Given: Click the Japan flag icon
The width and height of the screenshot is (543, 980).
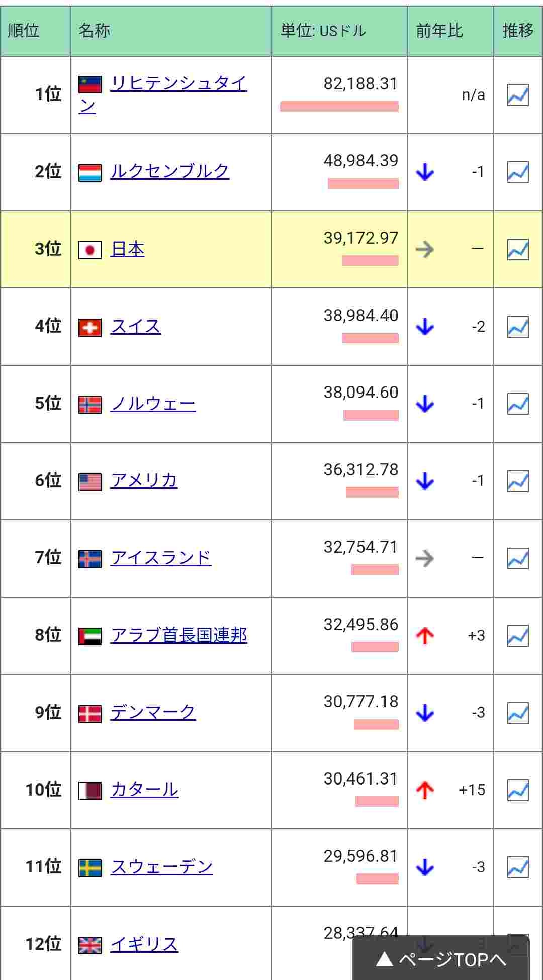Looking at the screenshot, I should [x=90, y=250].
